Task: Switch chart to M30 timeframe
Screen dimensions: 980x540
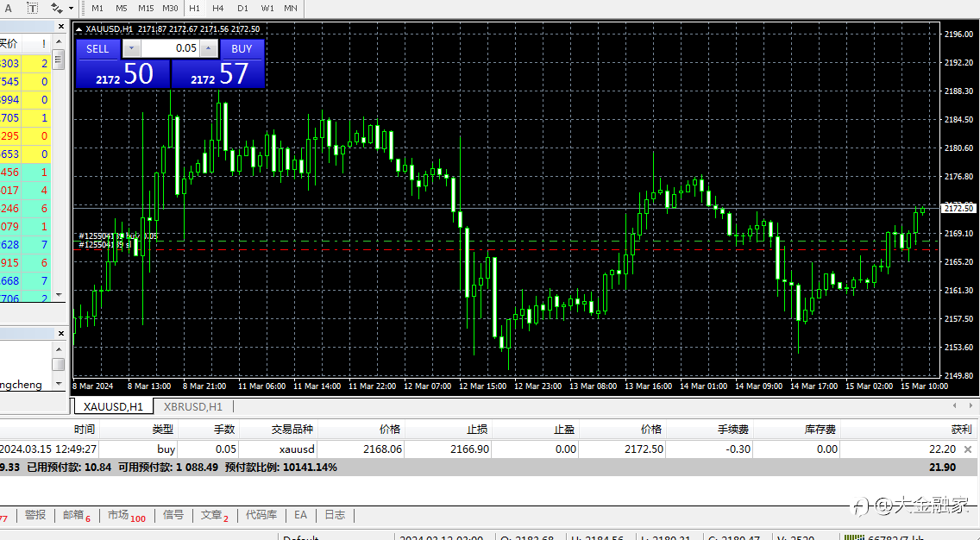Action: coord(170,8)
